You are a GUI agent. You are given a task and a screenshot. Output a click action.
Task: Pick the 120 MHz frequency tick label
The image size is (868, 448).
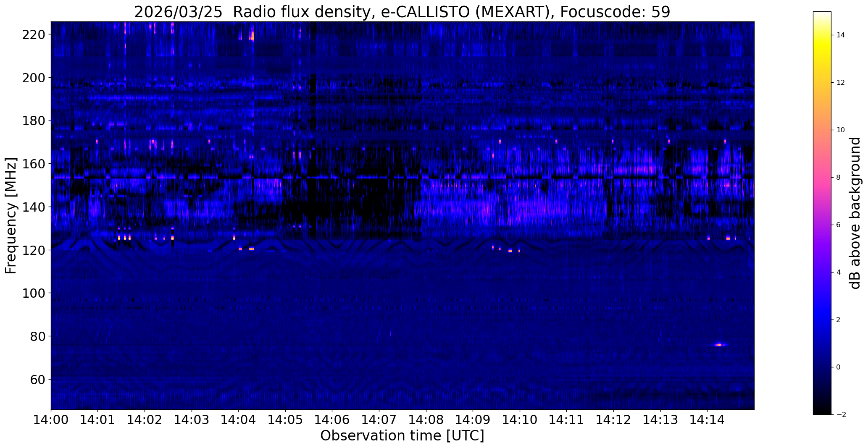pos(34,250)
